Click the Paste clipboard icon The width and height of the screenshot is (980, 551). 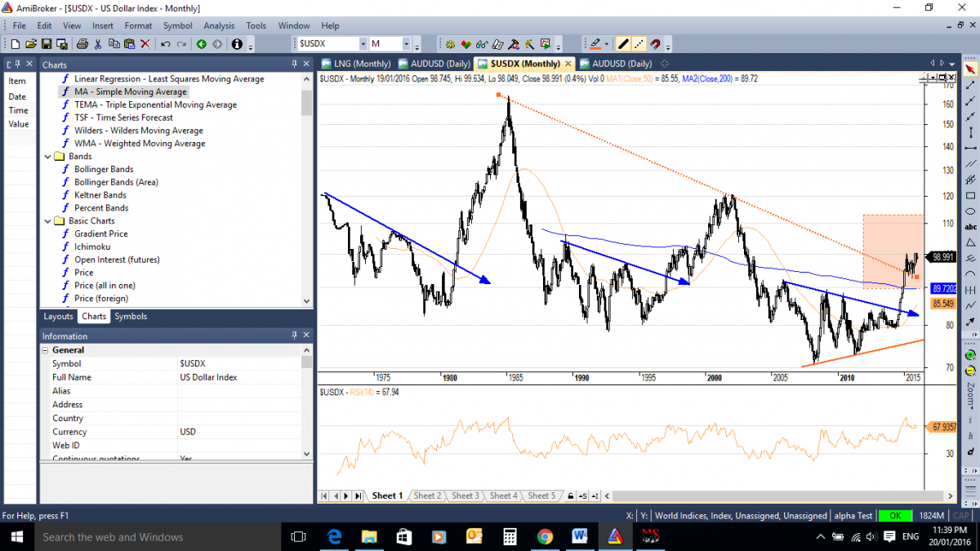coord(129,44)
